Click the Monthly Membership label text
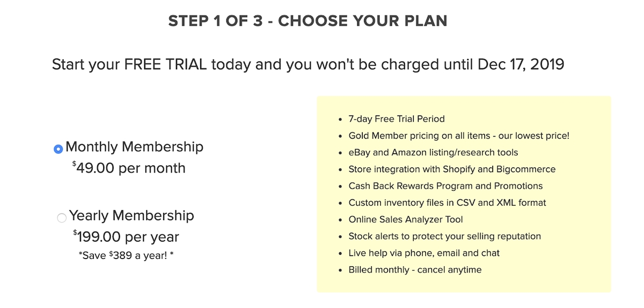The width and height of the screenshot is (644, 308). [x=134, y=147]
